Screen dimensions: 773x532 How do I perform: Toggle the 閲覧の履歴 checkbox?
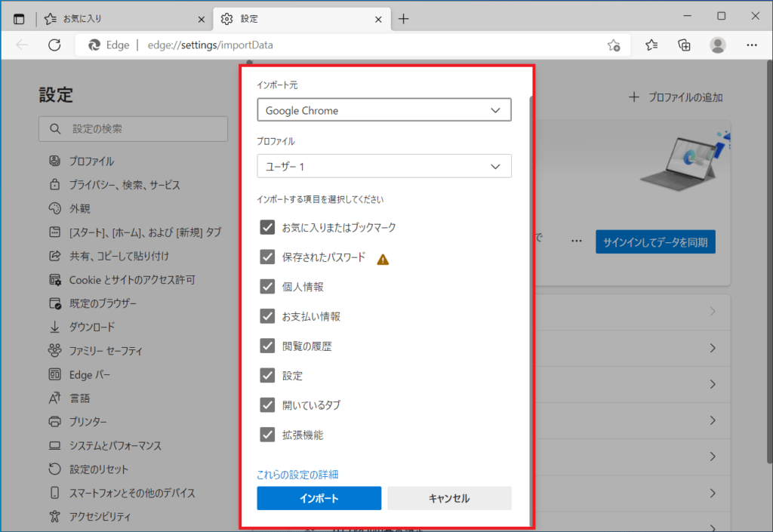tap(267, 346)
